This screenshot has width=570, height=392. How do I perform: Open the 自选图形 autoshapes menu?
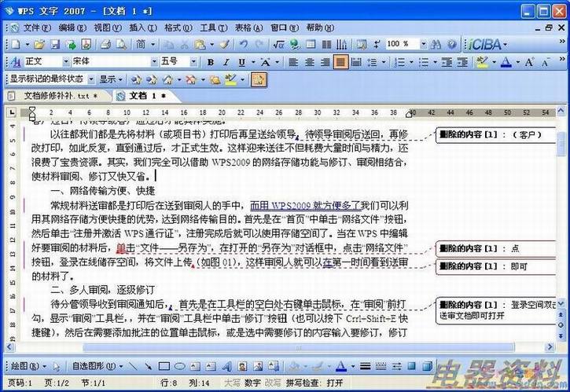[x=97, y=366]
